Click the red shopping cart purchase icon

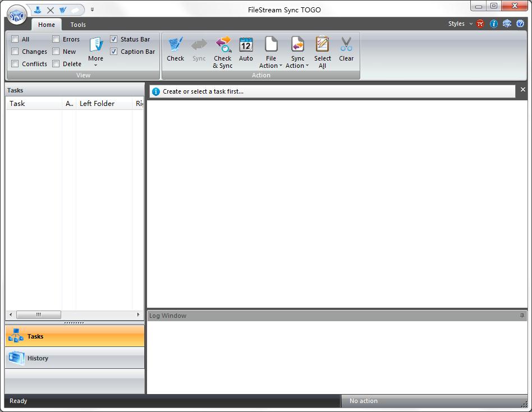tap(480, 24)
